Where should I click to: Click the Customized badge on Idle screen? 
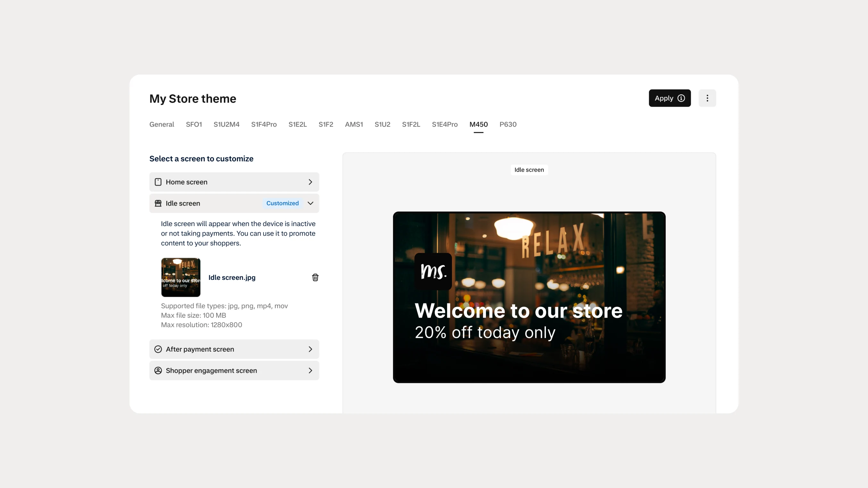tap(282, 203)
